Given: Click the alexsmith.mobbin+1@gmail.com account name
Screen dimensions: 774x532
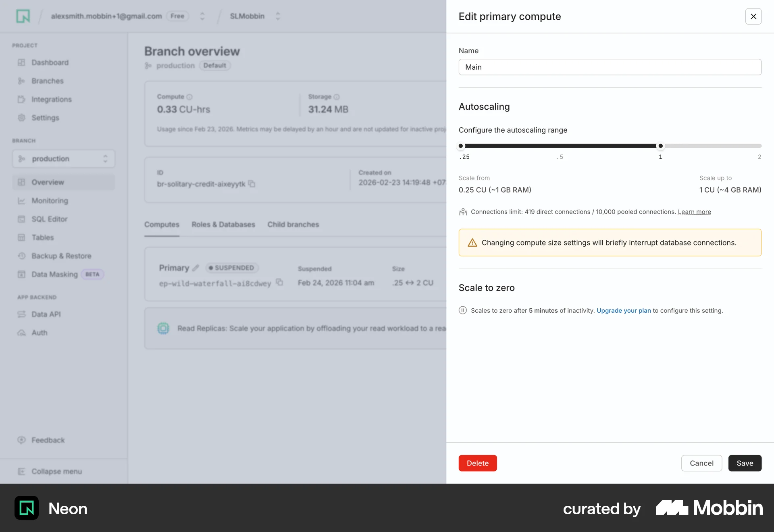Looking at the screenshot, I should 106,16.
